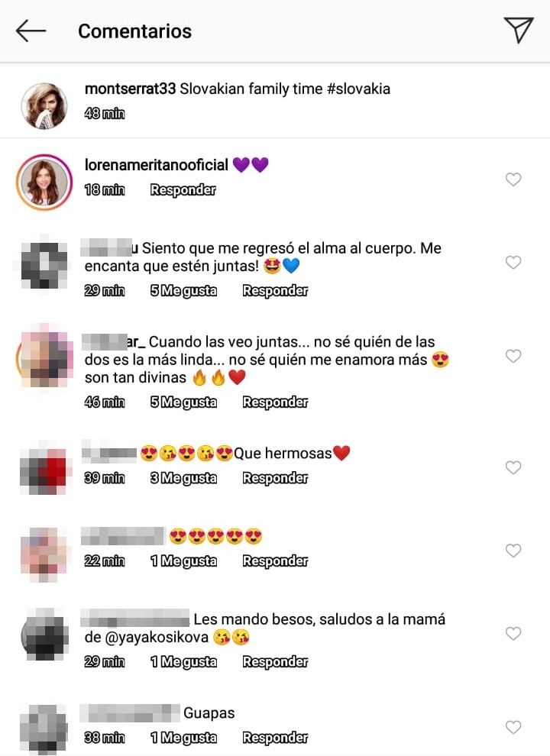Reply to the 'Que hermosas' comment
Image resolution: width=550 pixels, height=756 pixels.
(x=275, y=478)
